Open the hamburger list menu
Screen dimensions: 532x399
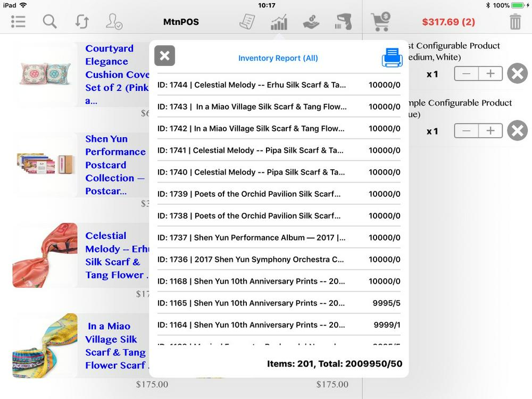pyautogui.click(x=18, y=22)
